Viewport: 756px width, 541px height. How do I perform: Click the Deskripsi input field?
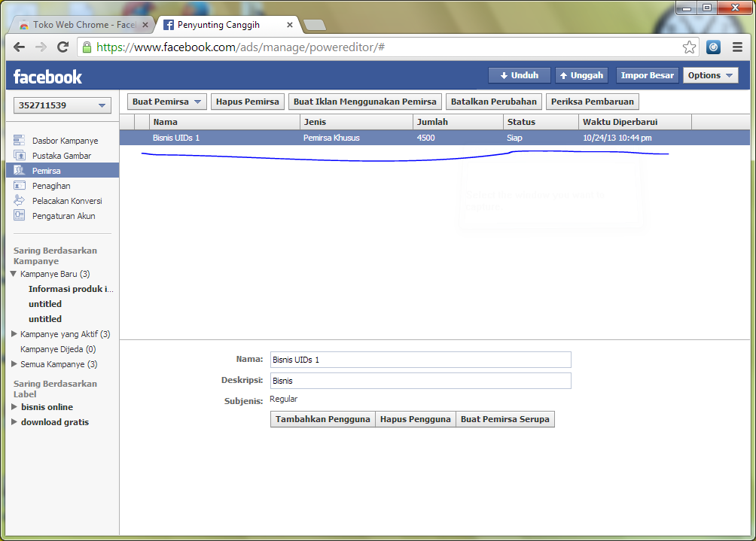click(420, 381)
